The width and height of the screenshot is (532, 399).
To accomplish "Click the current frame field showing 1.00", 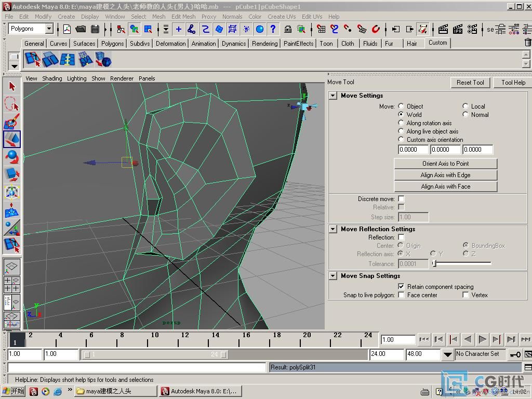I will [398, 340].
